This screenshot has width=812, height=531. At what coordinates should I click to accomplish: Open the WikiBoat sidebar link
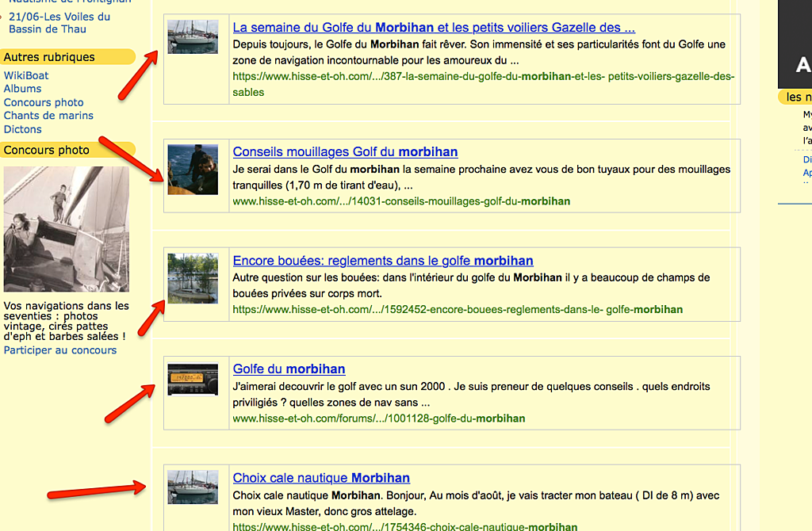point(26,75)
